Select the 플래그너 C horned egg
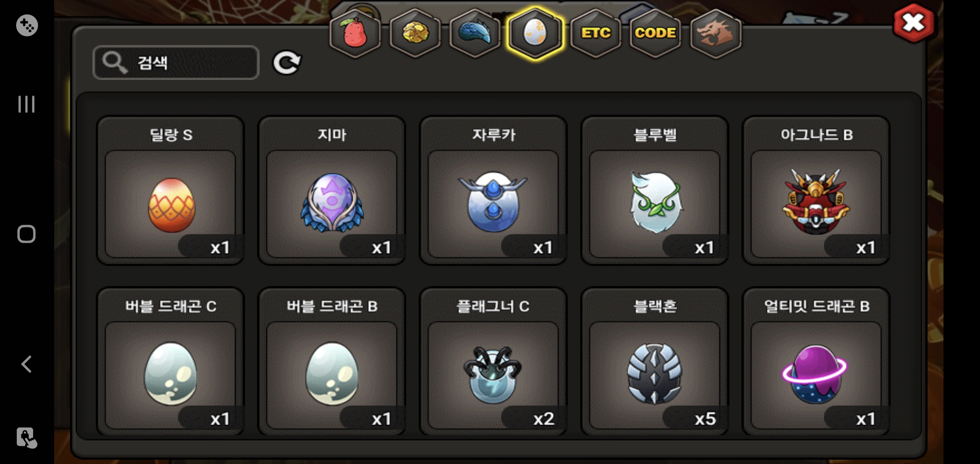The width and height of the screenshot is (980, 464). point(493,362)
